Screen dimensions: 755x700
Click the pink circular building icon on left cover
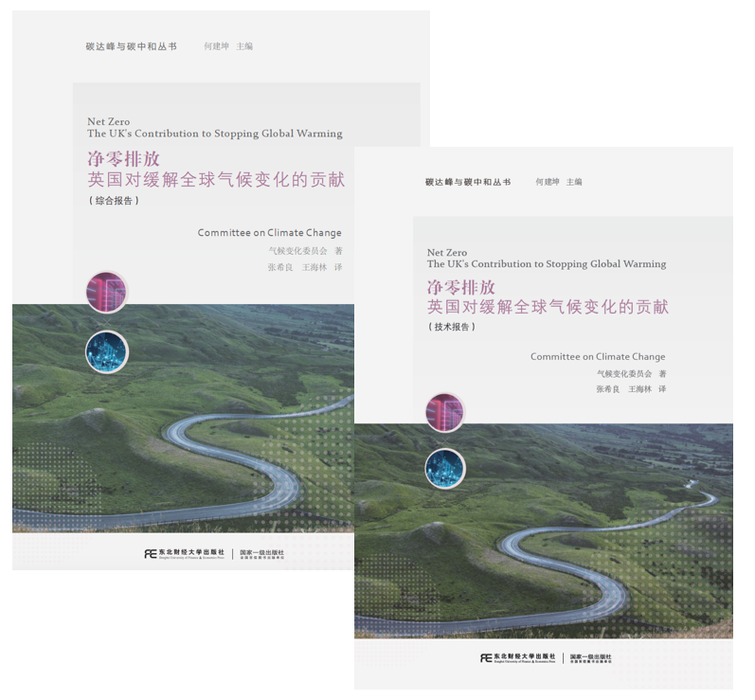click(x=106, y=293)
